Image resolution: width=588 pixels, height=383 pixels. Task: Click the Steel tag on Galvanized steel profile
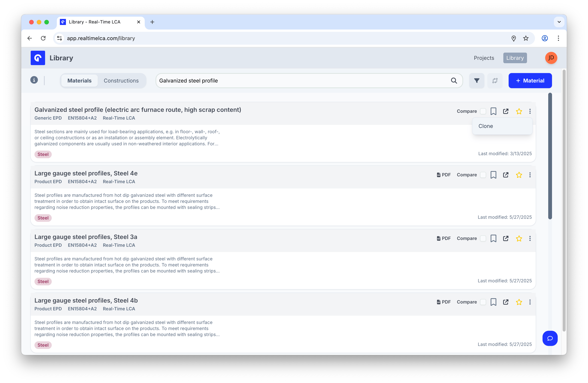pos(43,154)
